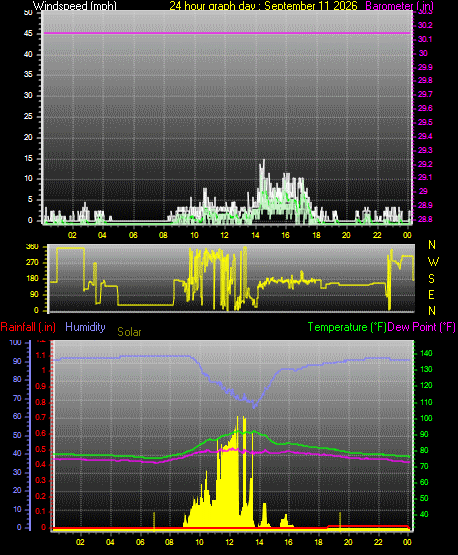Click the magenta barometer line
This screenshot has width=458, height=555.
(x=227, y=33)
